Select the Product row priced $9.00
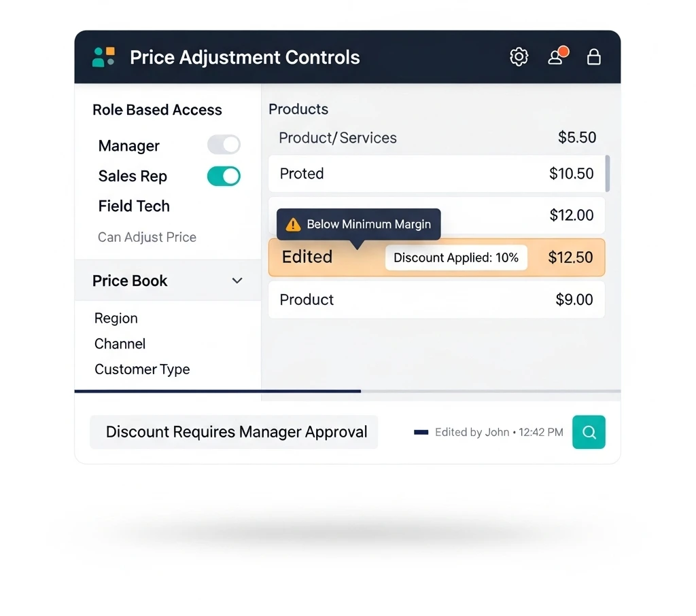The width and height of the screenshot is (696, 616). coord(435,300)
